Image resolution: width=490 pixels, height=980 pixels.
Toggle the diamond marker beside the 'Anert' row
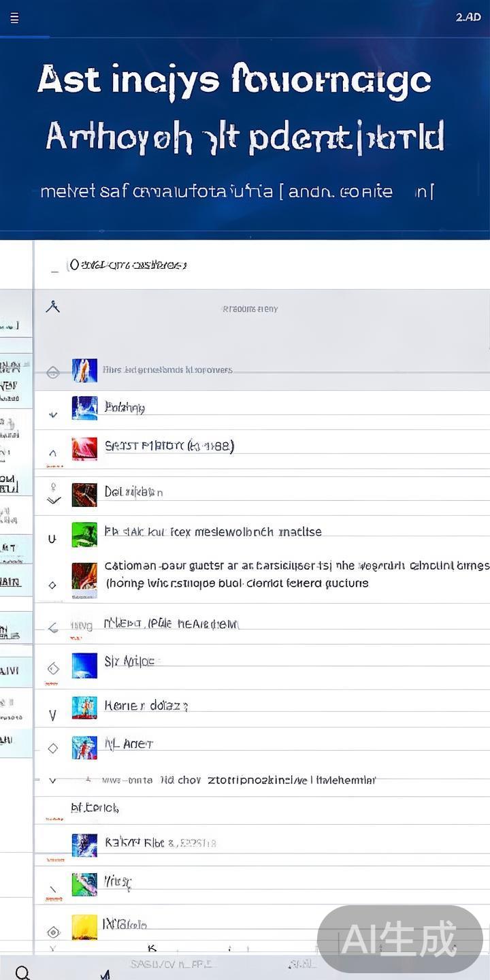[x=53, y=748]
